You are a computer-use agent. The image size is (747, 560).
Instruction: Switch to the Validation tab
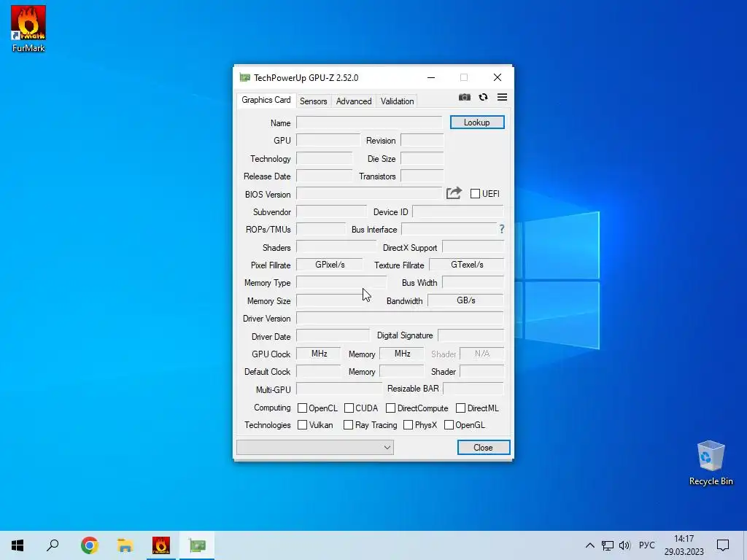tap(397, 101)
